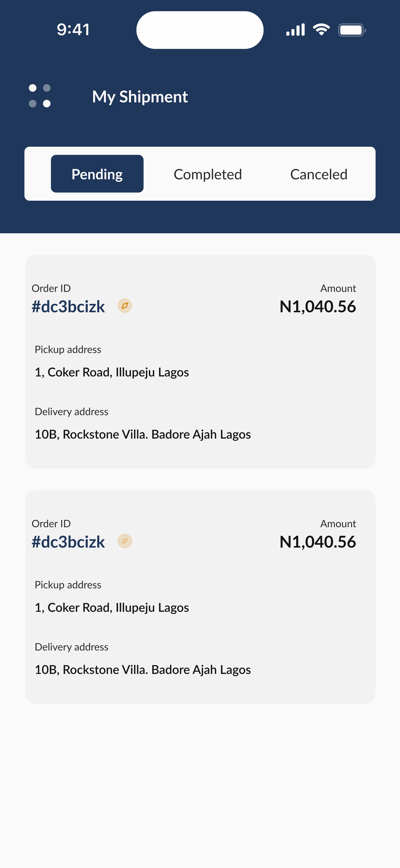The width and height of the screenshot is (400, 868).
Task: Open second order #dc3bcizk link
Action: 68,542
